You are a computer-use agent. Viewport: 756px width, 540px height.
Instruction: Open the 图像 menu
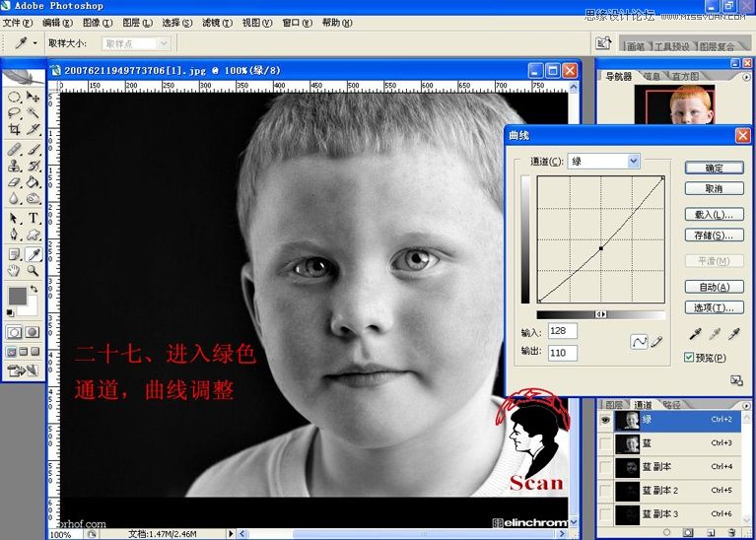click(98, 23)
